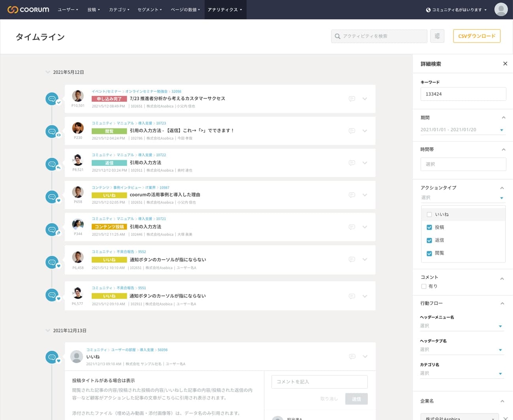Collapse the 2021年5月12日 date group
This screenshot has width=513, height=420.
tap(48, 72)
